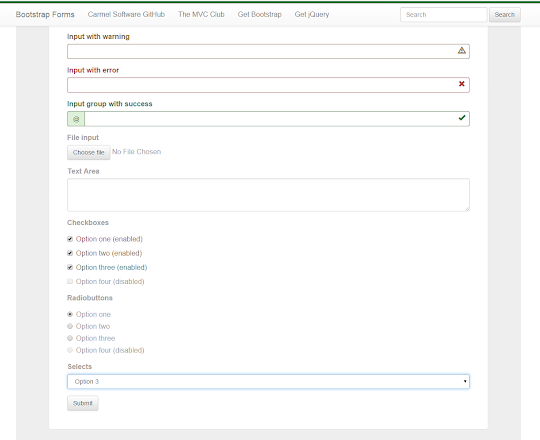540x440 pixels.
Task: Click the 'No File Chosen' text
Action: point(136,152)
